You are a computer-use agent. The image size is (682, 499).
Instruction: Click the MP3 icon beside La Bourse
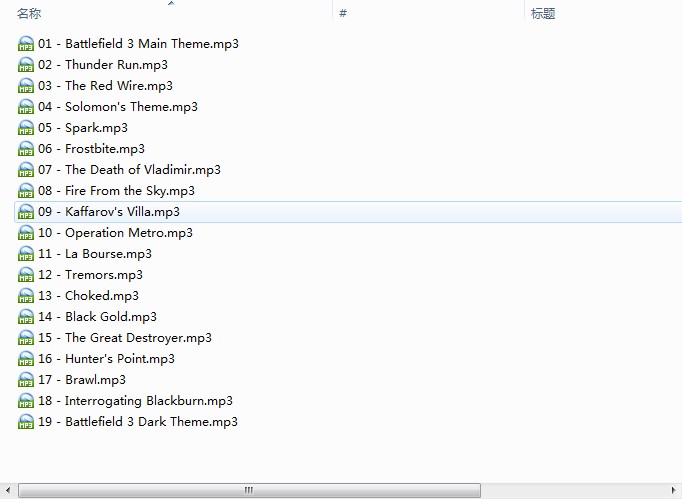(x=26, y=254)
